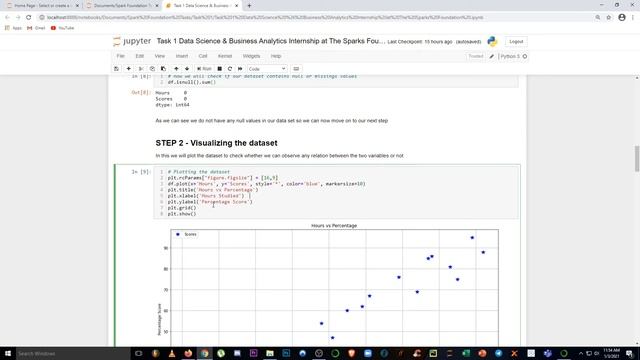Move selected cell down arrow

pyautogui.click(x=187, y=69)
